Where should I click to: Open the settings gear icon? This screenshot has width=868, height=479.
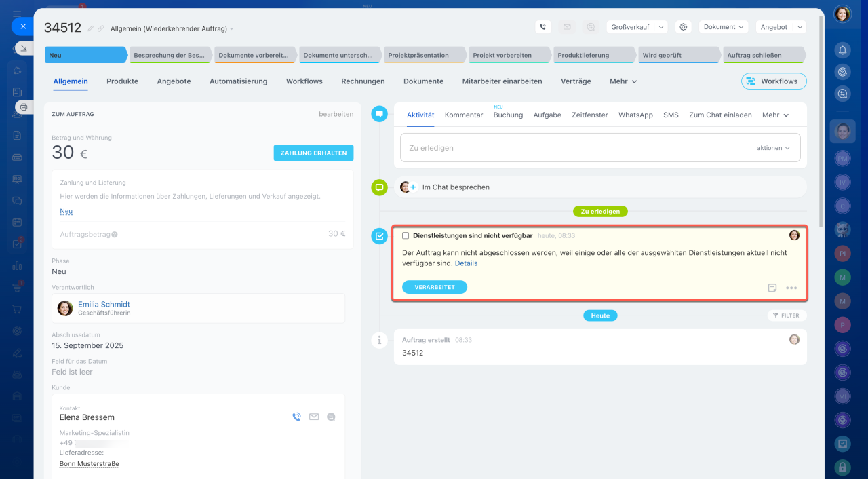point(684,27)
